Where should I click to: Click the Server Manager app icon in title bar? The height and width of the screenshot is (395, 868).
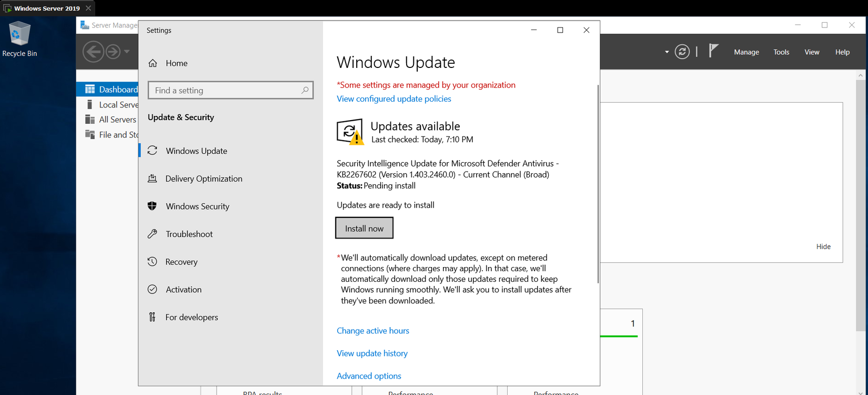click(x=85, y=25)
